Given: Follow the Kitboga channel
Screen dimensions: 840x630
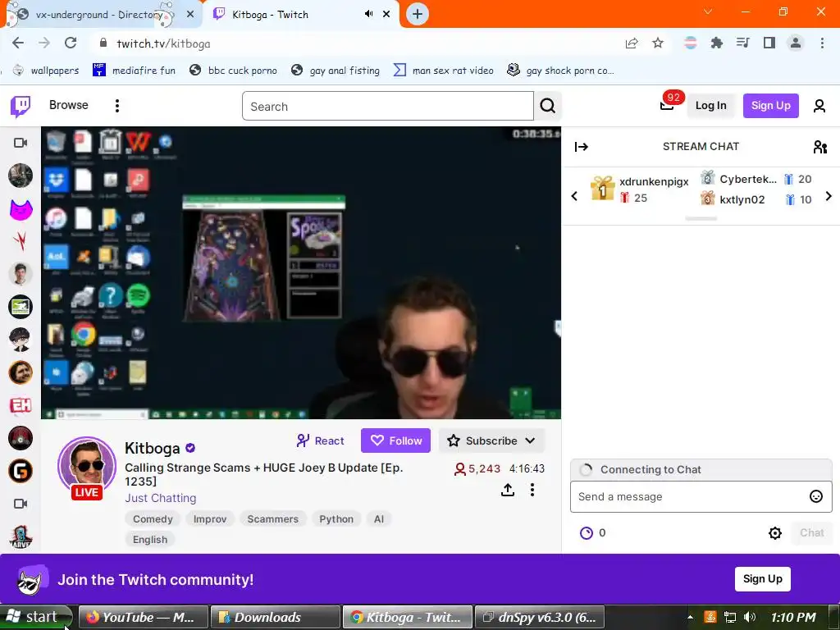Looking at the screenshot, I should [x=395, y=441].
